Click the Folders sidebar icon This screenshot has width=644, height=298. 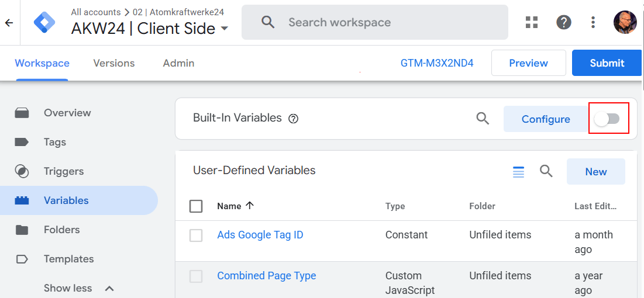22,230
